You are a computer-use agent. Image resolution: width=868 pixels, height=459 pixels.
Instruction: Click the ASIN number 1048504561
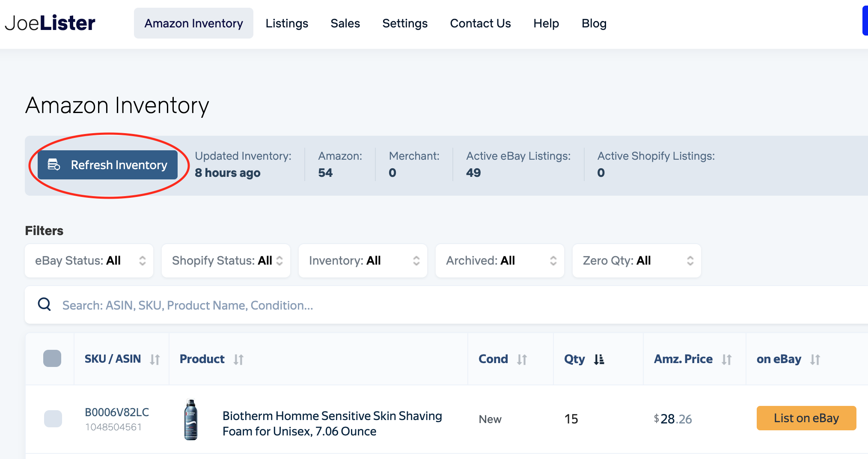pos(113,427)
